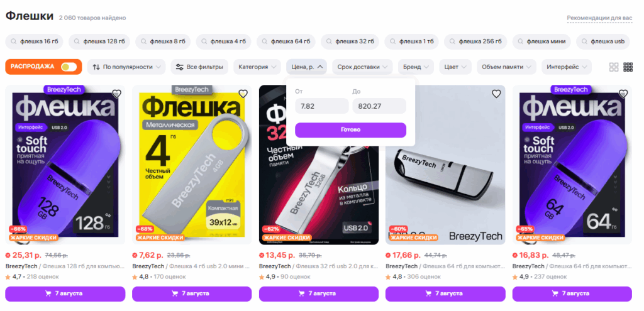The image size is (644, 311).
Task: Open the Бренд filter dropdown
Action: [x=416, y=67]
